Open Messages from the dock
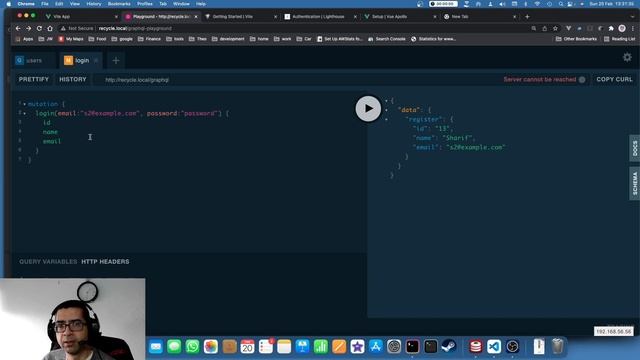 point(174,347)
